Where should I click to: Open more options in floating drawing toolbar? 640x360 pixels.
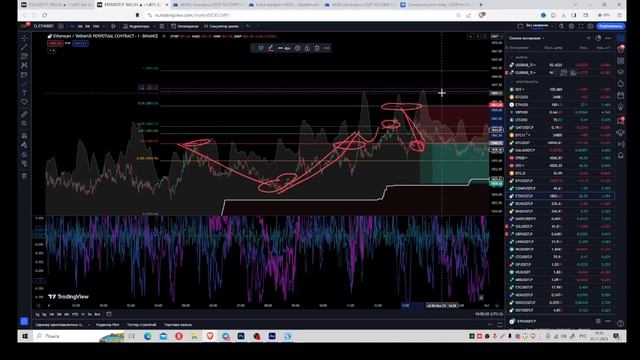pyautogui.click(x=327, y=48)
